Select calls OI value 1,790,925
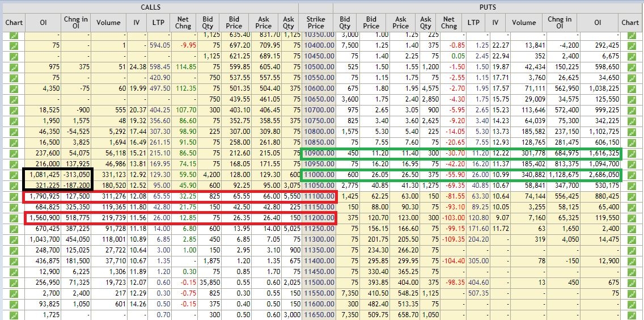Image resolution: width=644 pixels, height=320 pixels. 45,197
